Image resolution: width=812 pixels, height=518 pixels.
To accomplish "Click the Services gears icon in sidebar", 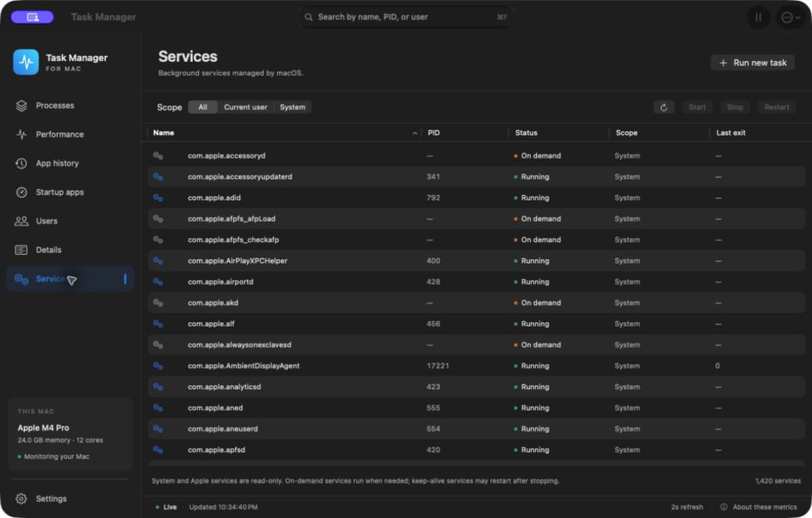I will (x=22, y=279).
